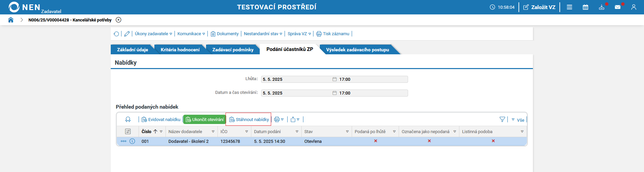Open the table export dropdown

point(295,120)
